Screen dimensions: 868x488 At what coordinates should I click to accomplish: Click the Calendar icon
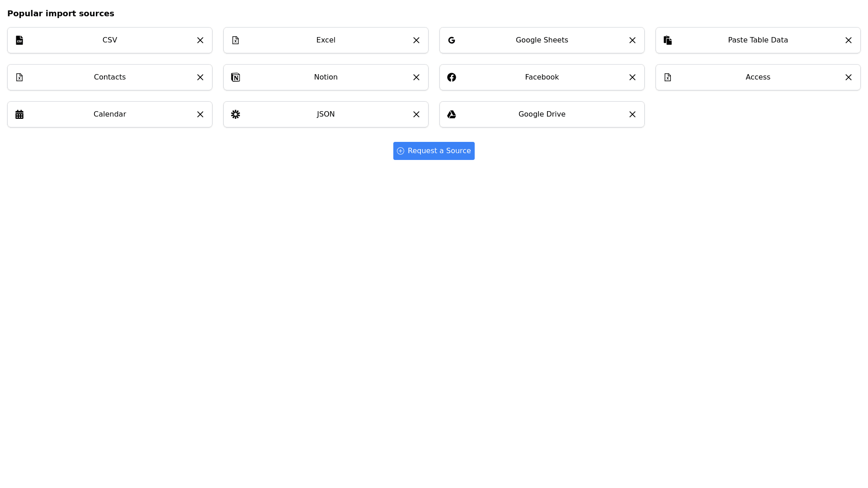19,114
